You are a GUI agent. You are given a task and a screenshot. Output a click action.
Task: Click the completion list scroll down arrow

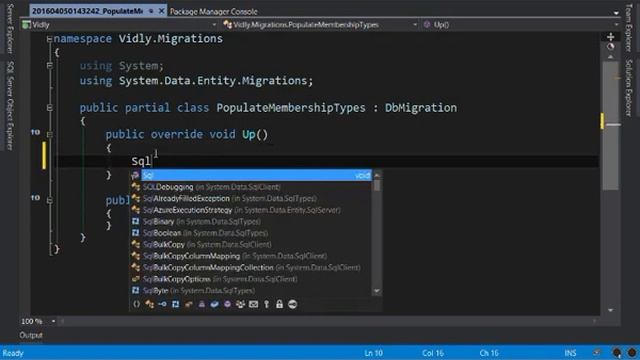click(377, 291)
